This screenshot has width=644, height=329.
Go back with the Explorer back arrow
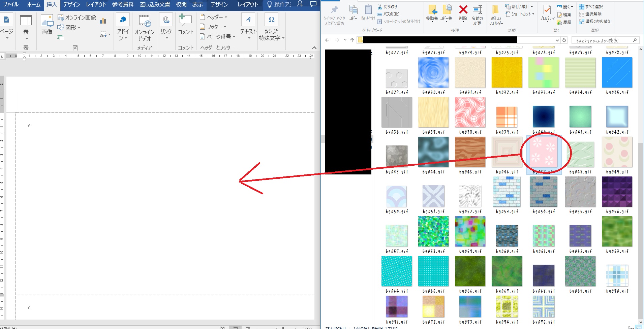[x=327, y=40]
